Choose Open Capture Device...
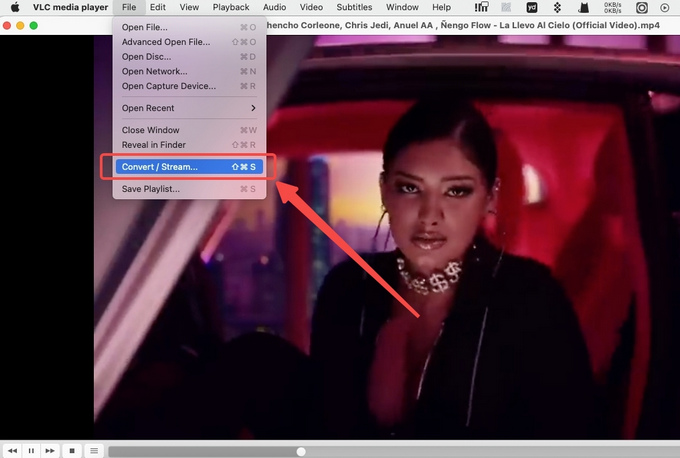The height and width of the screenshot is (458, 680). coord(189,86)
